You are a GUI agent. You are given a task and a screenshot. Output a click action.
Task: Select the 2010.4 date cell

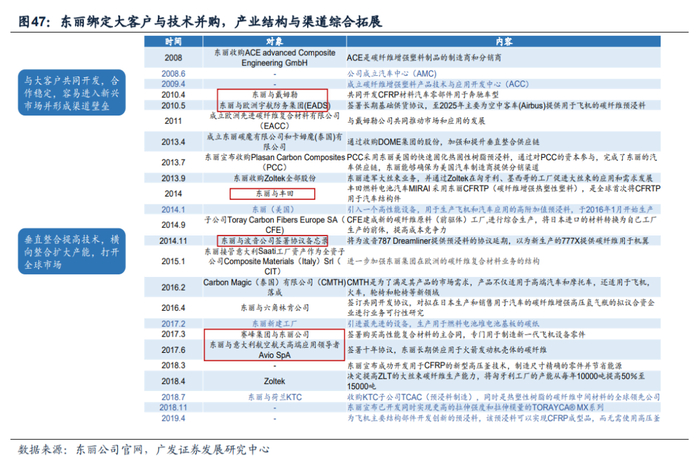[173, 95]
